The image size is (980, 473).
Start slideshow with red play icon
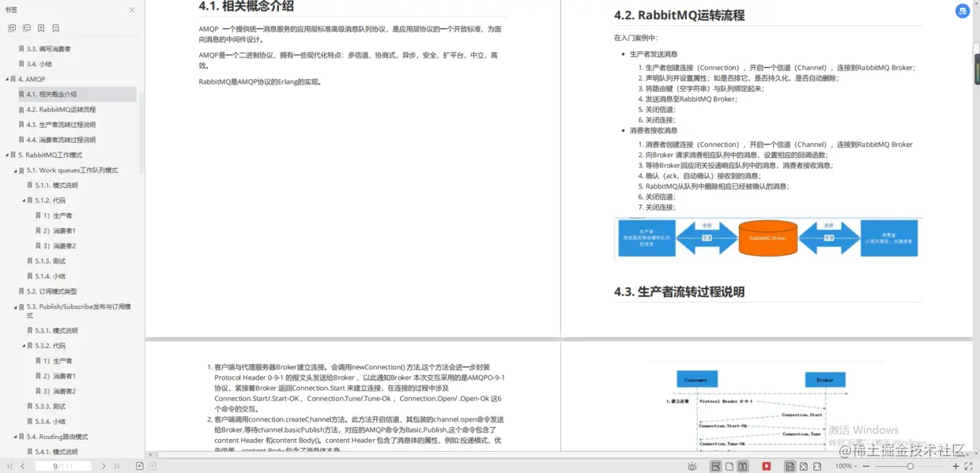point(767,467)
